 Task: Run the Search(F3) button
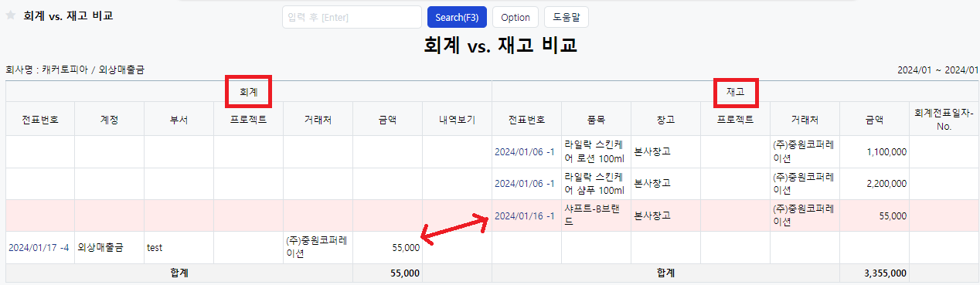[x=456, y=17]
